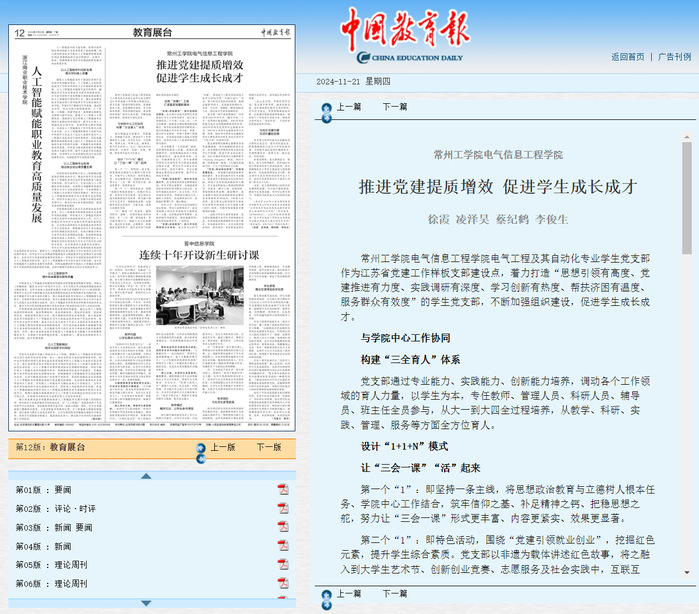This screenshot has width=699, height=614.
Task: Expand page list with down triangle
Action: [146, 603]
